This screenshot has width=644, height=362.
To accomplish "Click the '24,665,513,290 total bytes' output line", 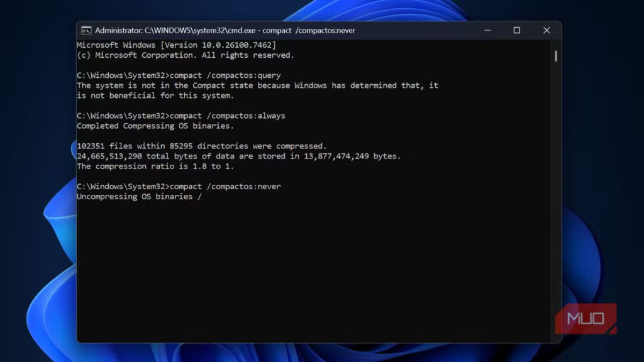I will [x=238, y=156].
